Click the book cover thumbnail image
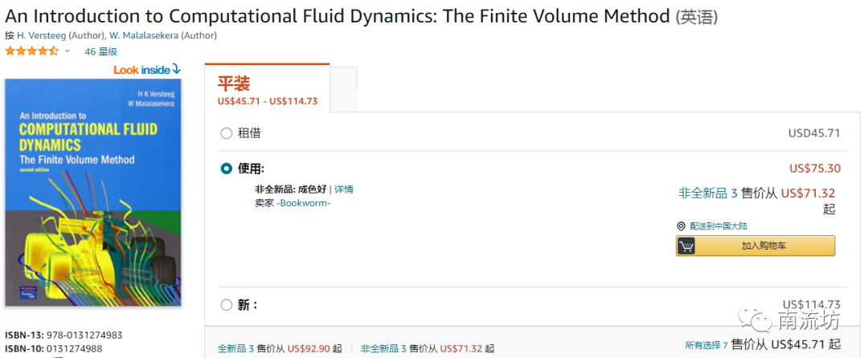The width and height of the screenshot is (868, 358). click(93, 191)
